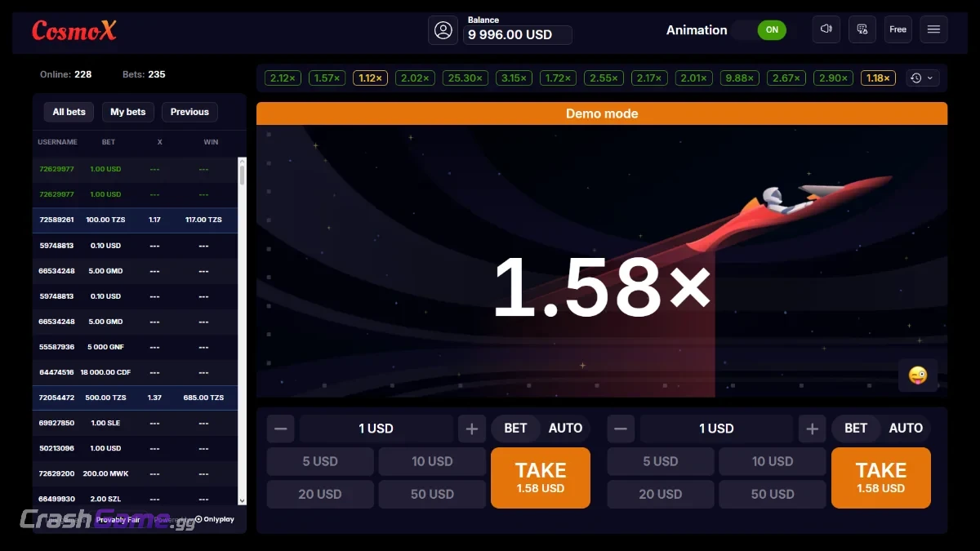Click the right 1 USD bet field
Image resolution: width=980 pixels, height=551 pixels.
717,429
